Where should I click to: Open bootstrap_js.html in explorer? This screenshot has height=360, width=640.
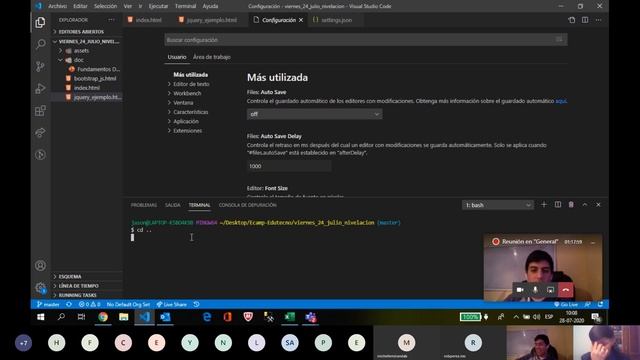coord(95,78)
